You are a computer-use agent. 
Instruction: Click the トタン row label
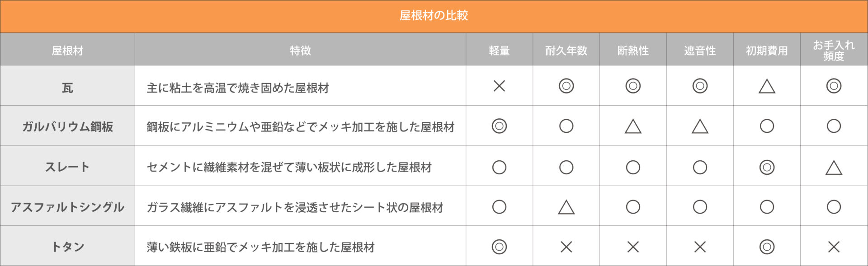tap(67, 247)
